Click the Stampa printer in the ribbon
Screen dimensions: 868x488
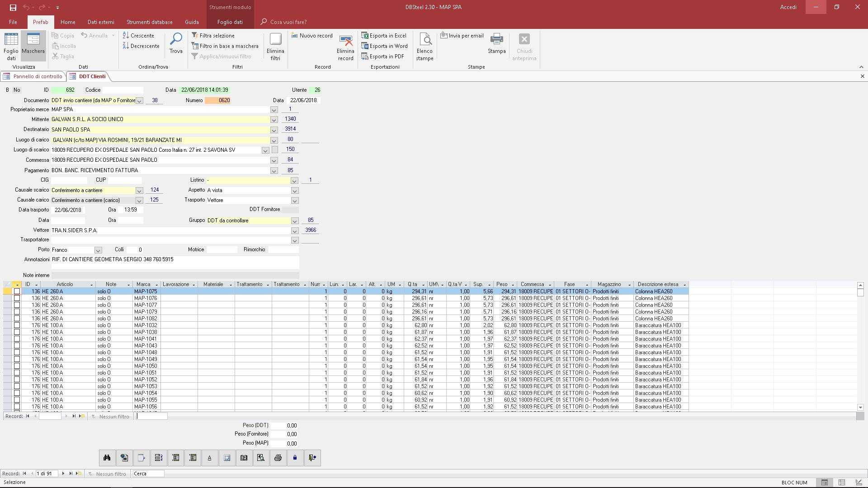point(496,43)
